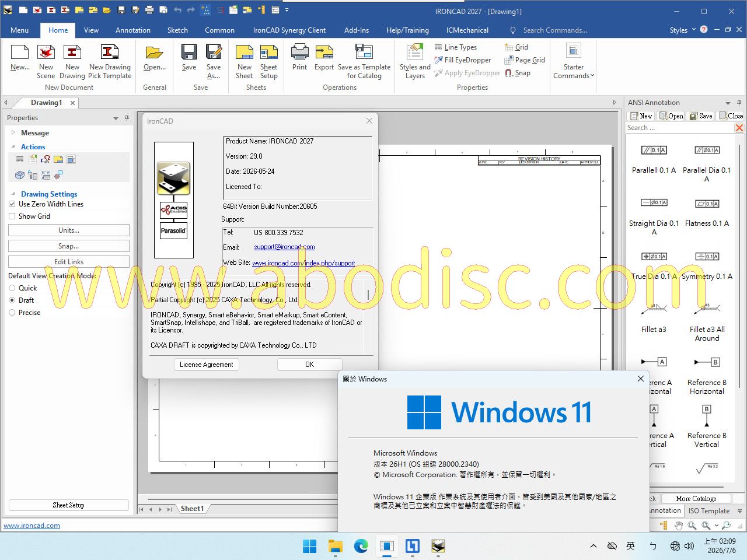The height and width of the screenshot is (560, 747).
Task: Click OK in the IronCAD dialog
Action: (309, 365)
